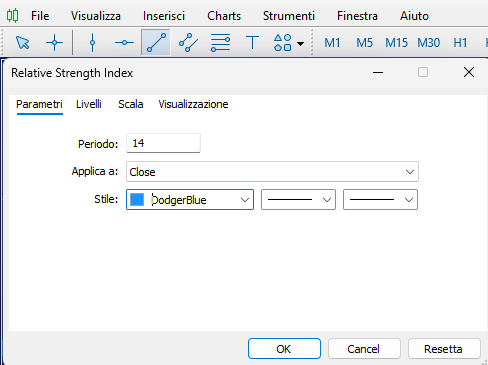488x365 pixels.
Task: Open the File menu
Action: 40,16
